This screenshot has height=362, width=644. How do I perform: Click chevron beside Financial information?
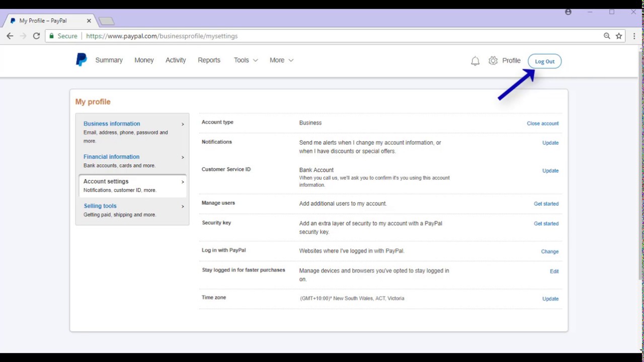[x=183, y=157]
